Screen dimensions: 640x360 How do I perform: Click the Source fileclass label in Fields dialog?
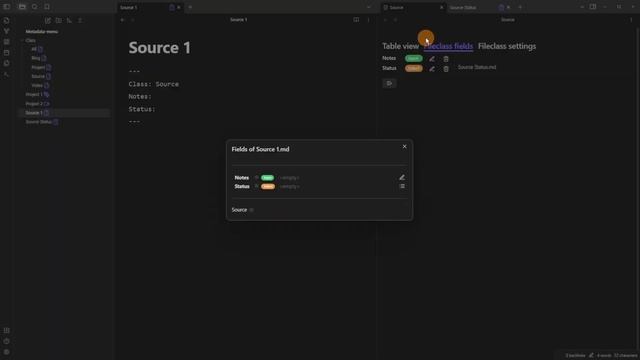tap(239, 210)
